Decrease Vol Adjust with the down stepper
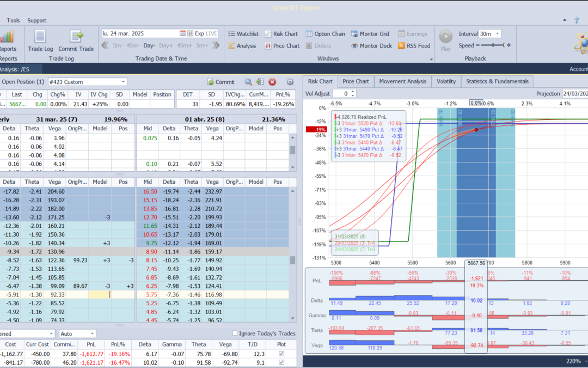The image size is (588, 368). 353,96
